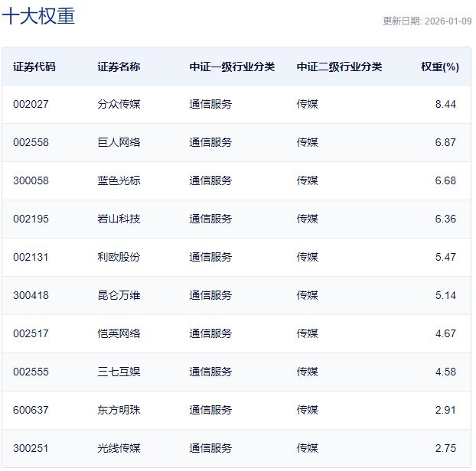Click 传媒 in the 昆仑万维 row
Image resolution: width=476 pixels, height=471 pixels.
[x=307, y=295]
